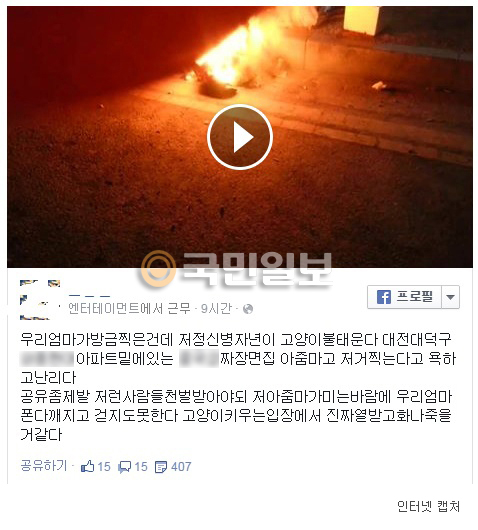Viewport: 478px width, 530px height.
Task: Click the post text starting 우리엄마가방금찍은건데
Action: pos(238,387)
